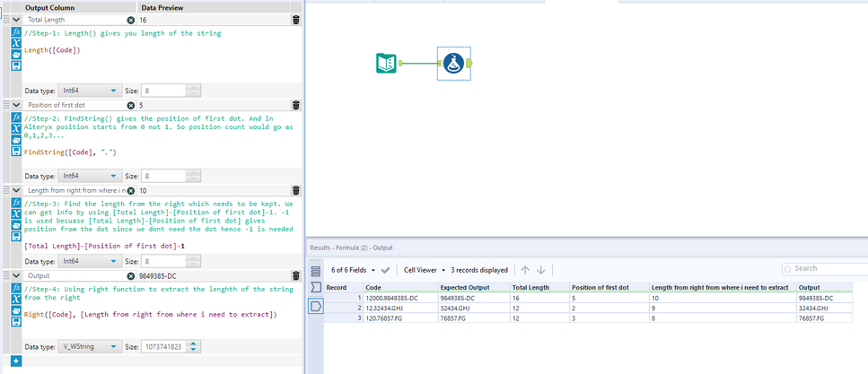The image size is (868, 374).
Task: Clear the Position of first dot column name
Action: tap(131, 105)
